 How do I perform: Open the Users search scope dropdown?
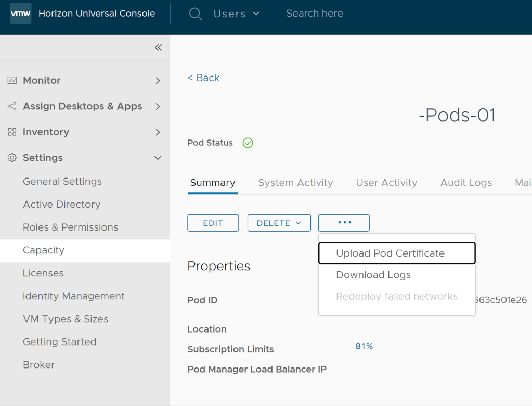(x=237, y=14)
